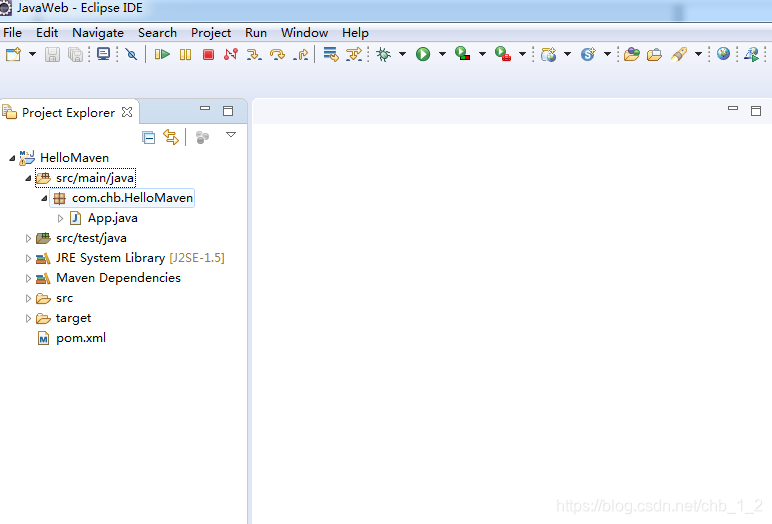Open the Run menu
772x524 pixels.
pyautogui.click(x=256, y=33)
